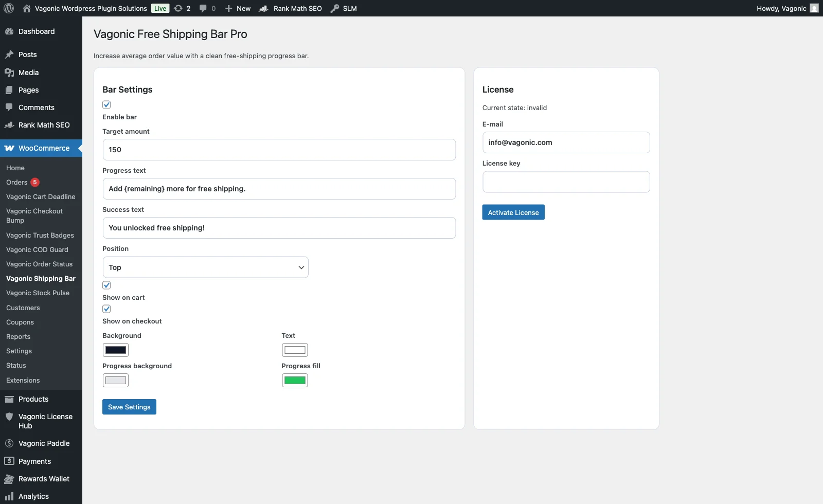823x504 pixels.
Task: Click the user avatar icon
Action: click(x=814, y=8)
